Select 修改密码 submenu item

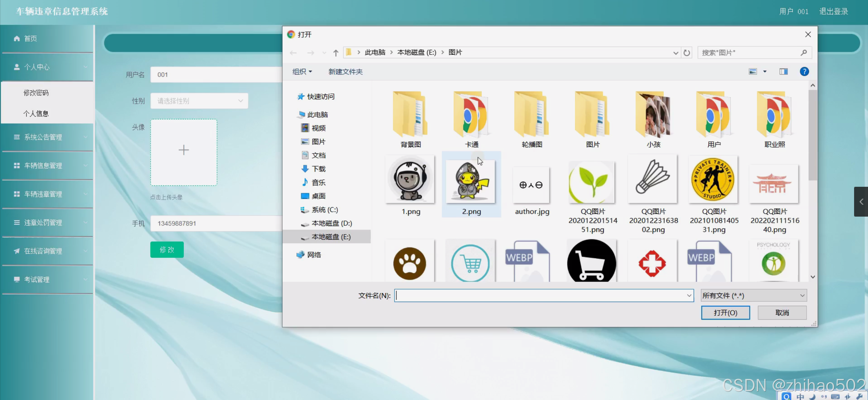(x=36, y=93)
